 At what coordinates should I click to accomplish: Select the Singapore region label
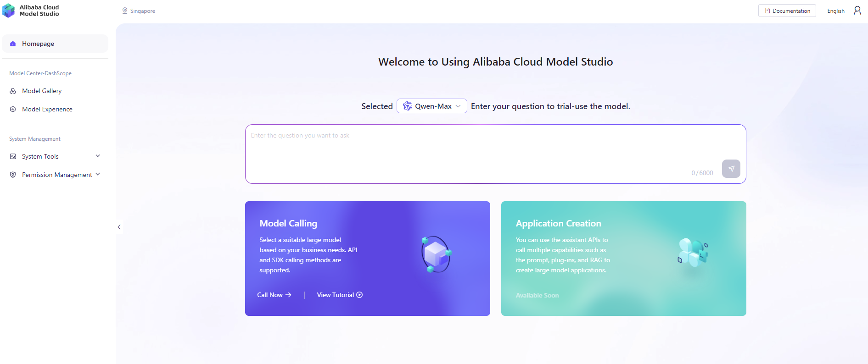pos(142,11)
